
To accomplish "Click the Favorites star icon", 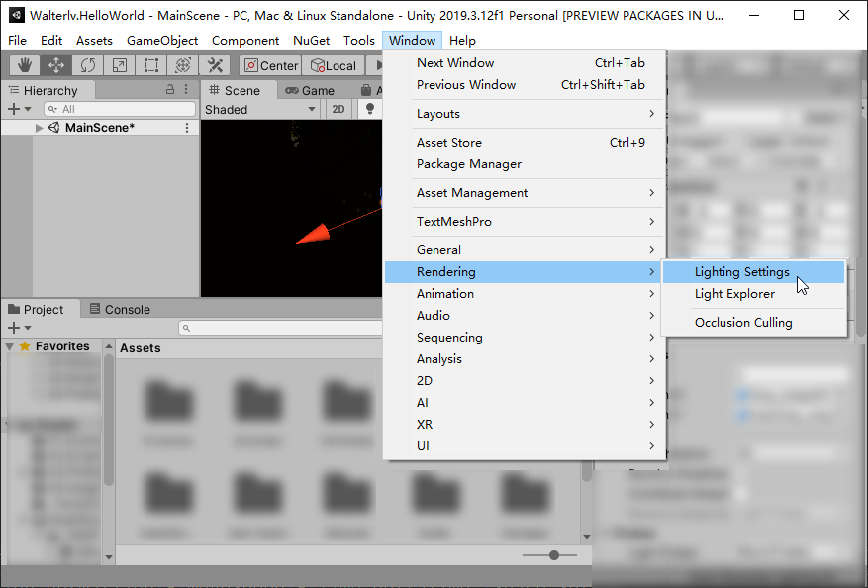I will point(25,346).
